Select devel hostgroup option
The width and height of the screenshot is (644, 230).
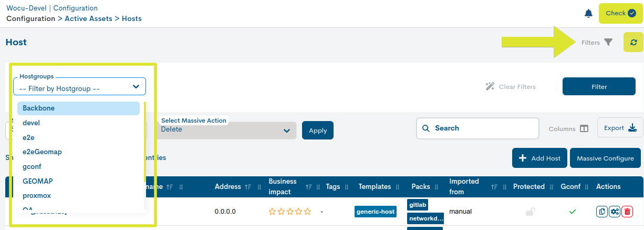[78, 123]
